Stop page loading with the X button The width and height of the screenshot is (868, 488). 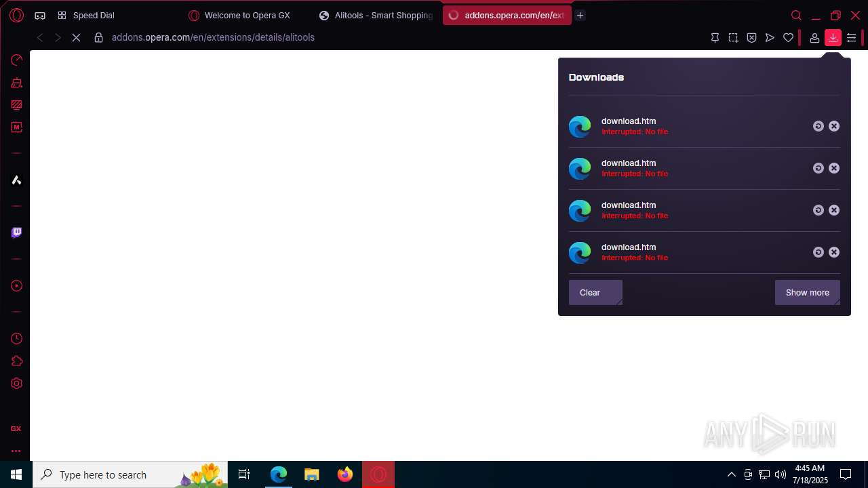click(x=76, y=37)
